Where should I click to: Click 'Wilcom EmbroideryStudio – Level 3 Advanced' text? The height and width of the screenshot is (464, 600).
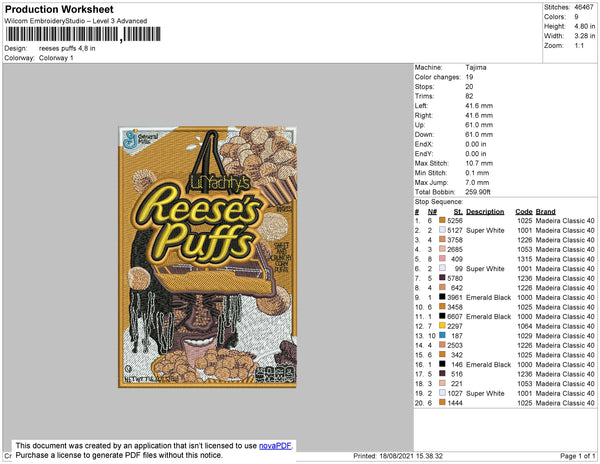click(76, 21)
